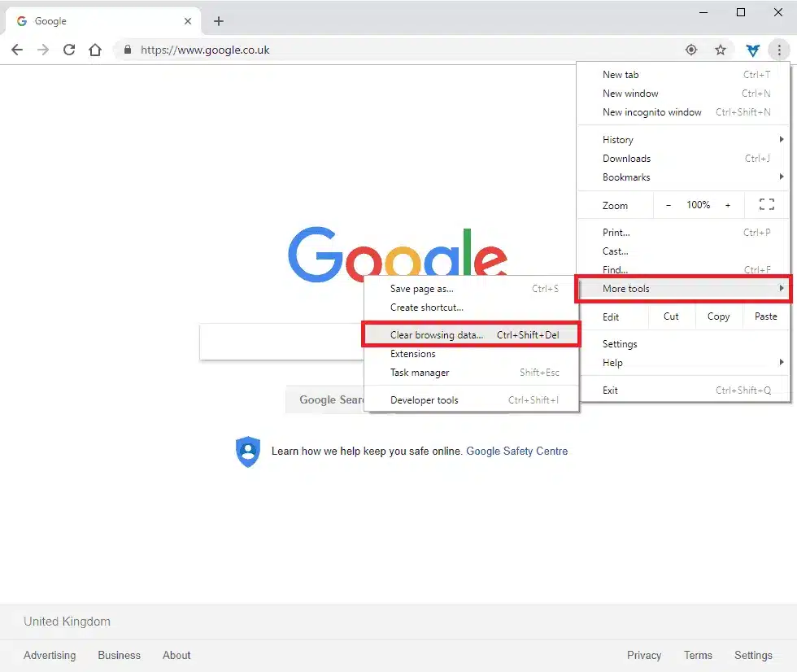The image size is (797, 672).
Task: Click the location target icon in address bar
Action: click(x=690, y=50)
